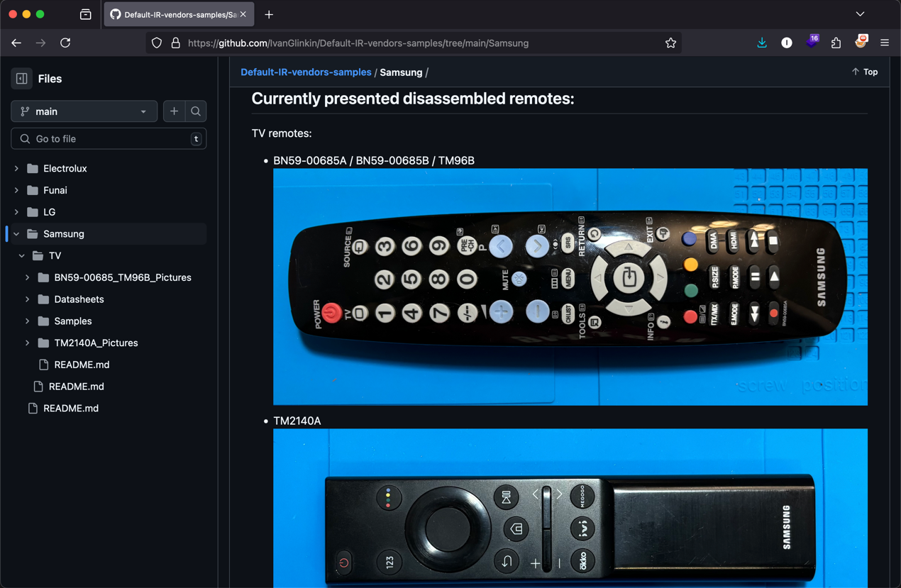Open the LG folder
The width and height of the screenshot is (901, 588).
49,212
